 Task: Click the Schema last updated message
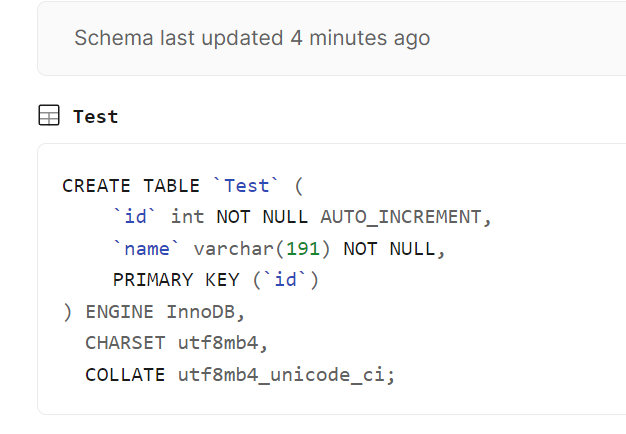coord(252,38)
